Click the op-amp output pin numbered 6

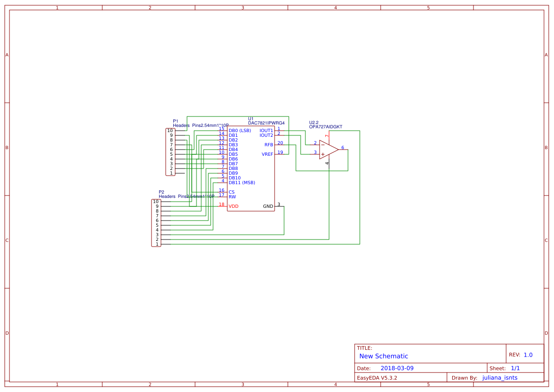[343, 148]
